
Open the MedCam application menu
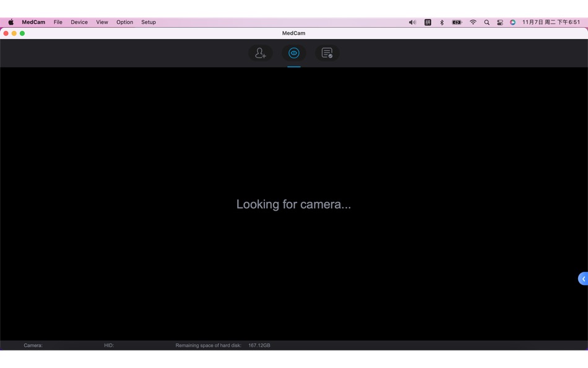coord(33,22)
